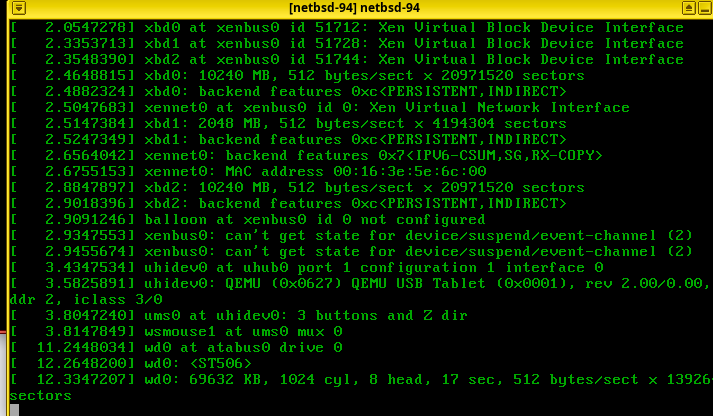Click timestamp '12.3347207' near the bottom
This screenshot has height=416, width=713.
point(81,380)
